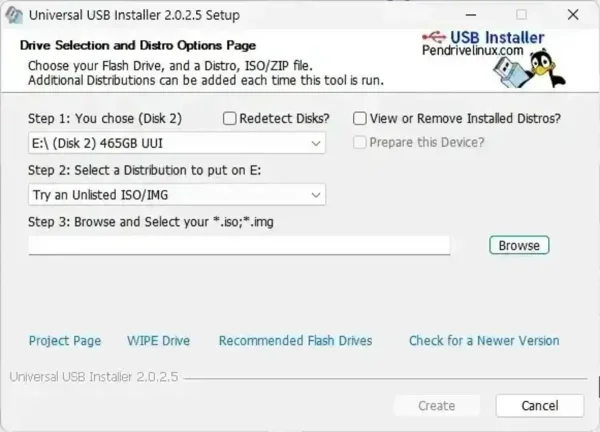Click the Pendrivelinux.com text
Viewport: 600px width, 432px height.
point(473,50)
